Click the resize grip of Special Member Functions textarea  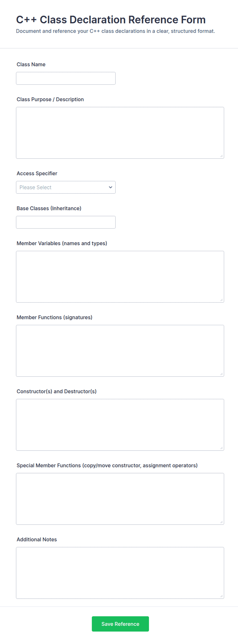(x=221, y=522)
